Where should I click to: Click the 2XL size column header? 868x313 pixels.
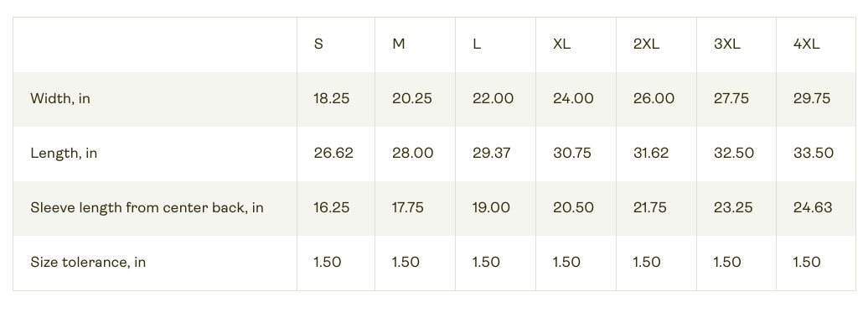tap(646, 44)
